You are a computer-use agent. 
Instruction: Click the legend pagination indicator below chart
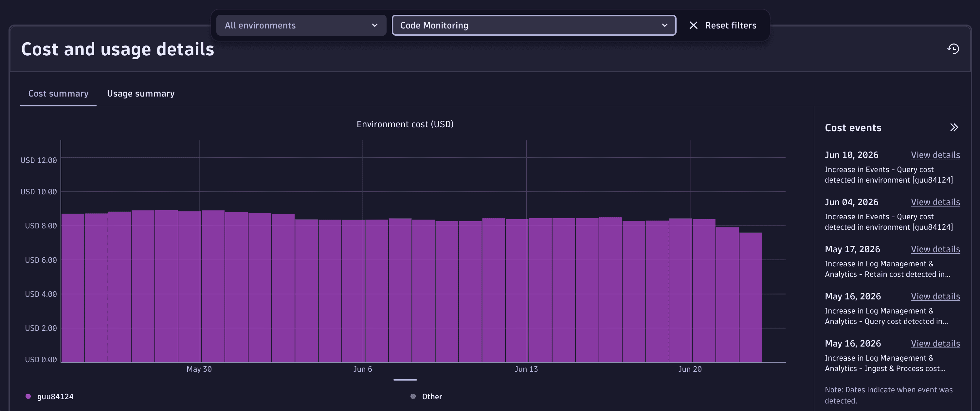tap(405, 380)
